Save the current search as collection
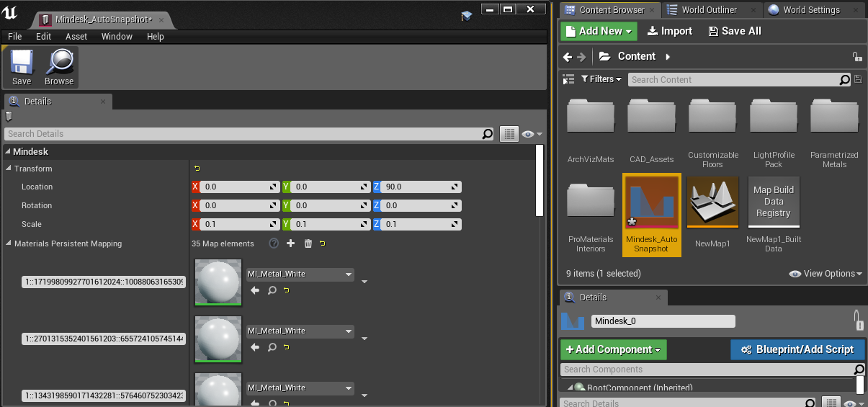 tap(857, 79)
